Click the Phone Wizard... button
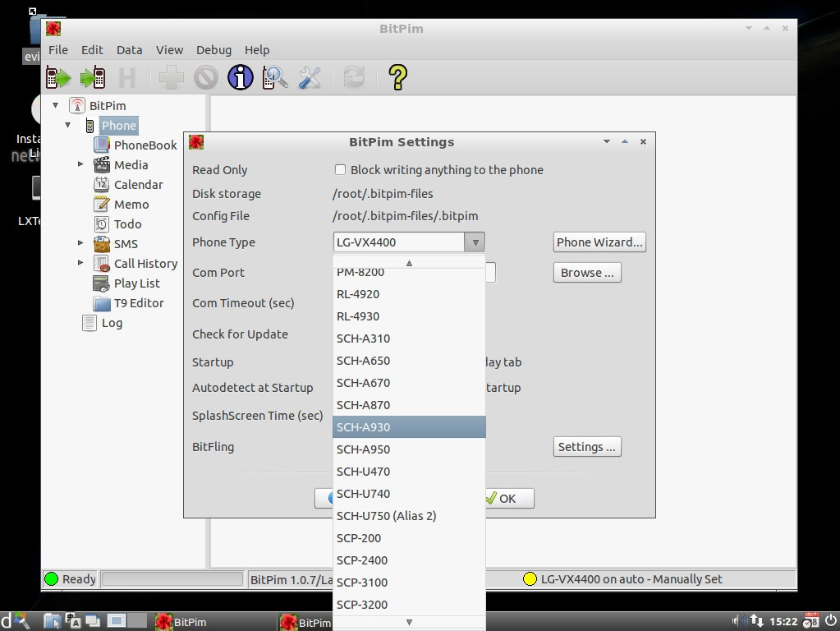Image resolution: width=840 pixels, height=631 pixels. tap(599, 242)
